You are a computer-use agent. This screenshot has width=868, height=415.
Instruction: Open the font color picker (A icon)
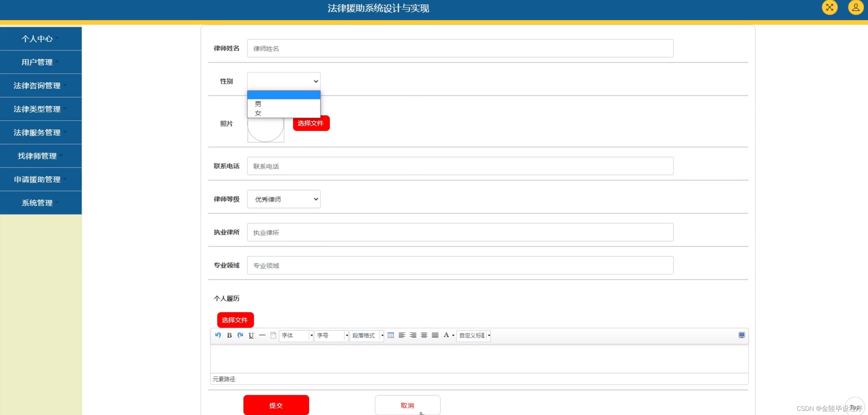click(446, 335)
